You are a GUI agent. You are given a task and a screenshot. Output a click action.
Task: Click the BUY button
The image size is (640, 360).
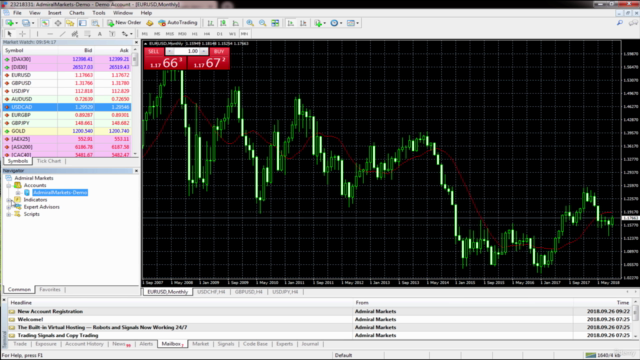[219, 51]
